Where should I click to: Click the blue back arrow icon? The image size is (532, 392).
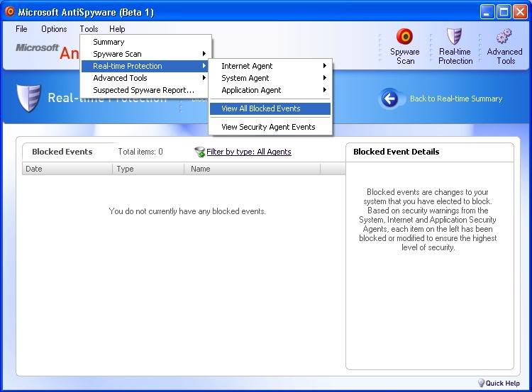[389, 99]
